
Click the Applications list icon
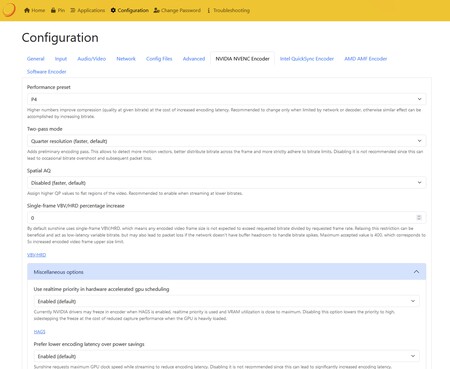[73, 10]
